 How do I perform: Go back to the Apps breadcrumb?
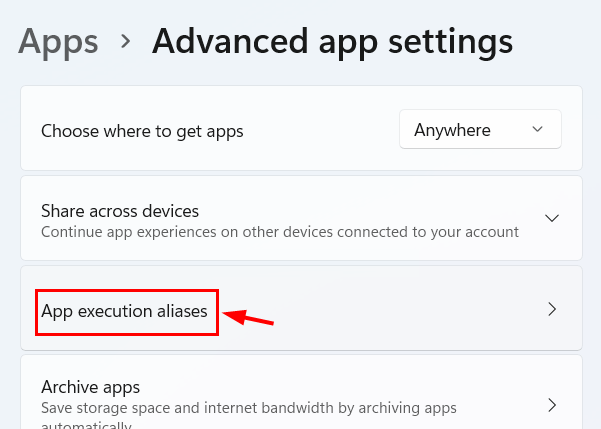pyautogui.click(x=58, y=42)
